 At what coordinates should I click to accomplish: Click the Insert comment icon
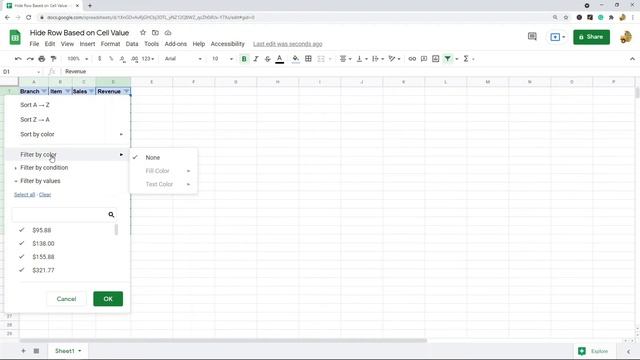[x=424, y=59]
